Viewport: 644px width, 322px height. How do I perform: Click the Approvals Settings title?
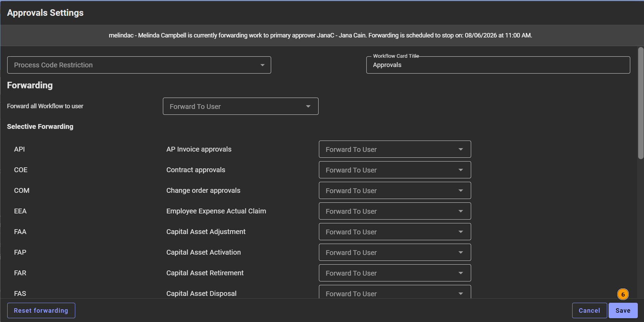45,13
